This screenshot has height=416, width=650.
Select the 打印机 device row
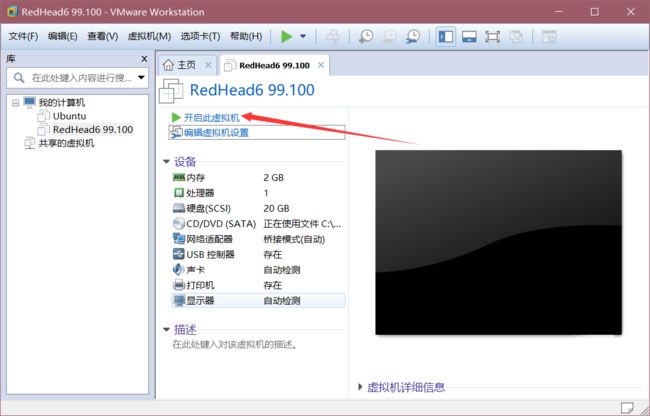point(258,285)
